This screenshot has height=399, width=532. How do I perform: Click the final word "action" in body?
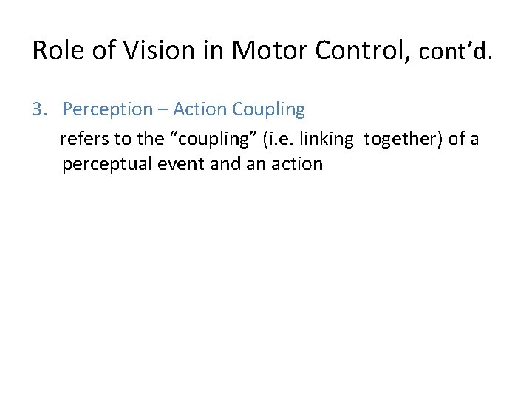coord(299,164)
